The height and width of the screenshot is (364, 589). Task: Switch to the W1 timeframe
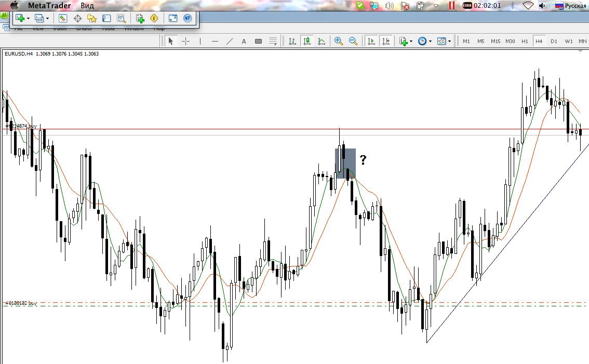point(569,42)
